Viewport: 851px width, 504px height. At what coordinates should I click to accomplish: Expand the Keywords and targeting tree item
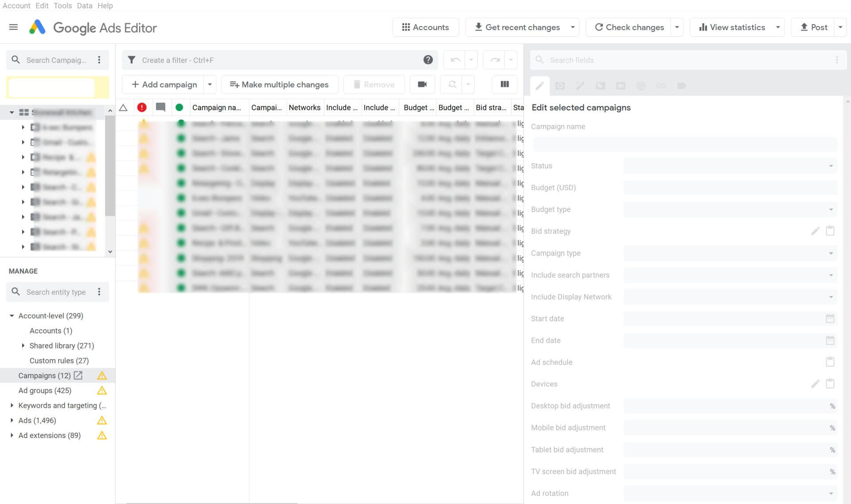pyautogui.click(x=12, y=405)
